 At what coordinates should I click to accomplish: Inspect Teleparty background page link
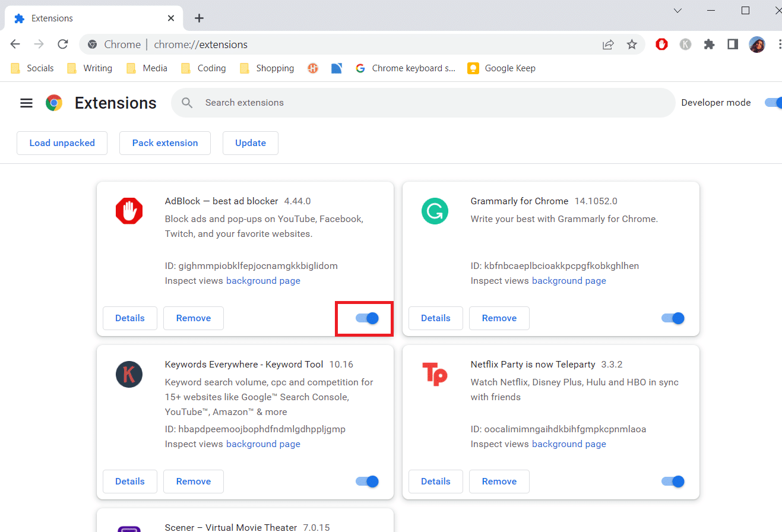(569, 444)
